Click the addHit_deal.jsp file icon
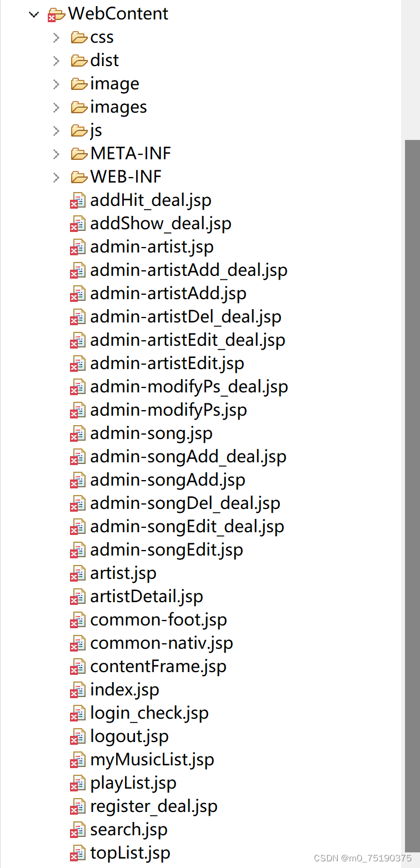The image size is (420, 868). (78, 200)
